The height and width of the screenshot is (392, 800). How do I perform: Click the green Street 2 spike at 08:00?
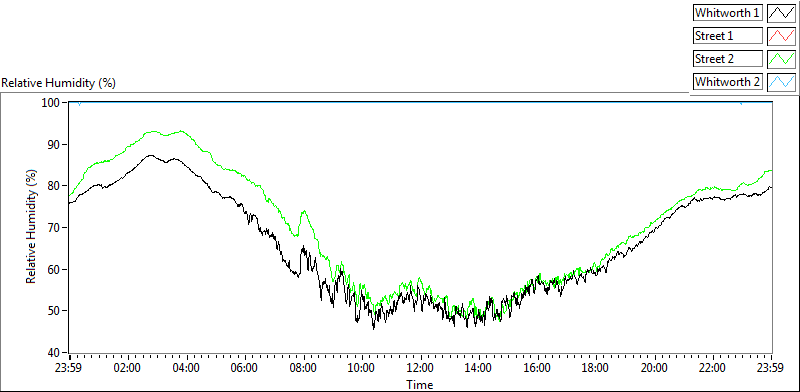coord(304,211)
